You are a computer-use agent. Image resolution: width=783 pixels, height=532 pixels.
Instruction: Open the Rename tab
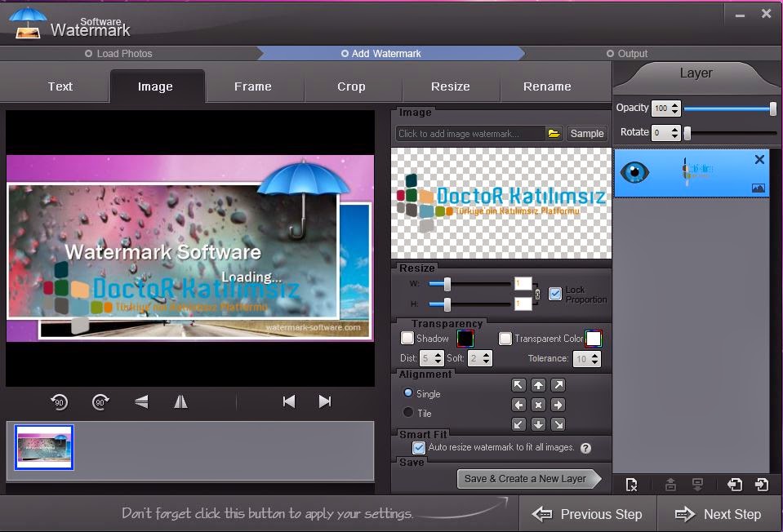pos(547,86)
